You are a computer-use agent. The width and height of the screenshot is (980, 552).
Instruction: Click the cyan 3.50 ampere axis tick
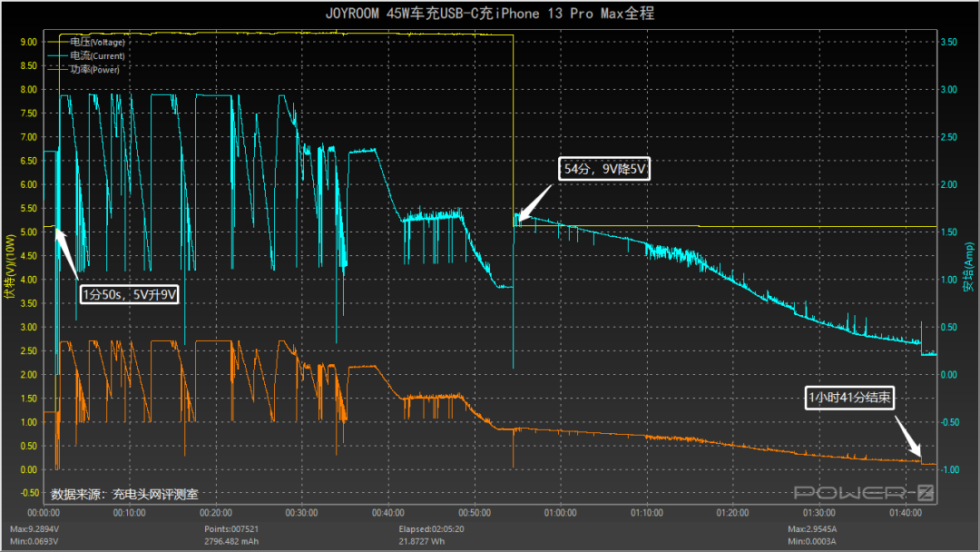coord(948,42)
